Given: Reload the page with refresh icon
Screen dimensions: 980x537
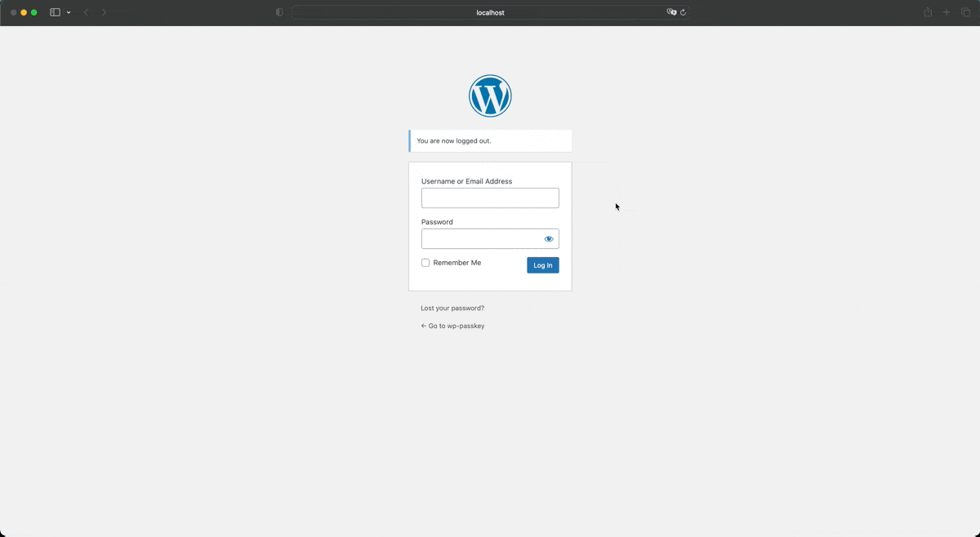Looking at the screenshot, I should pos(683,12).
